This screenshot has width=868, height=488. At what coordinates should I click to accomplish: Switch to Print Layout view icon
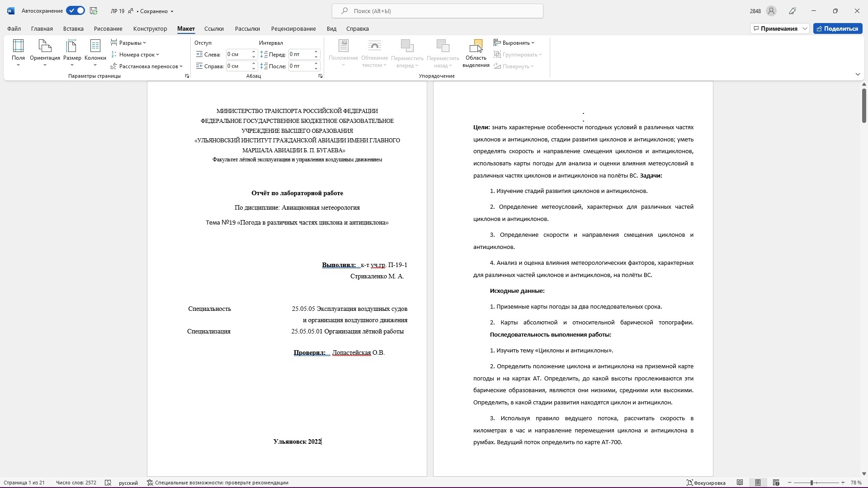tap(758, 483)
